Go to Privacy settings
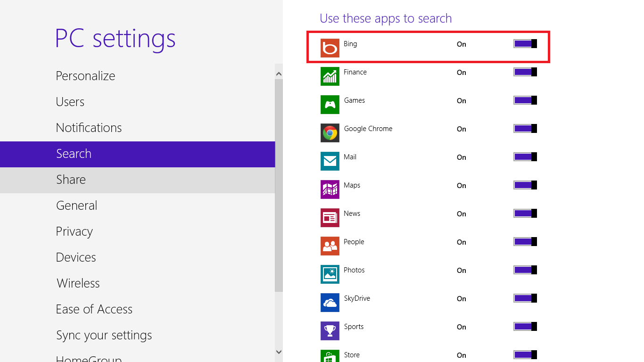 coord(74,231)
